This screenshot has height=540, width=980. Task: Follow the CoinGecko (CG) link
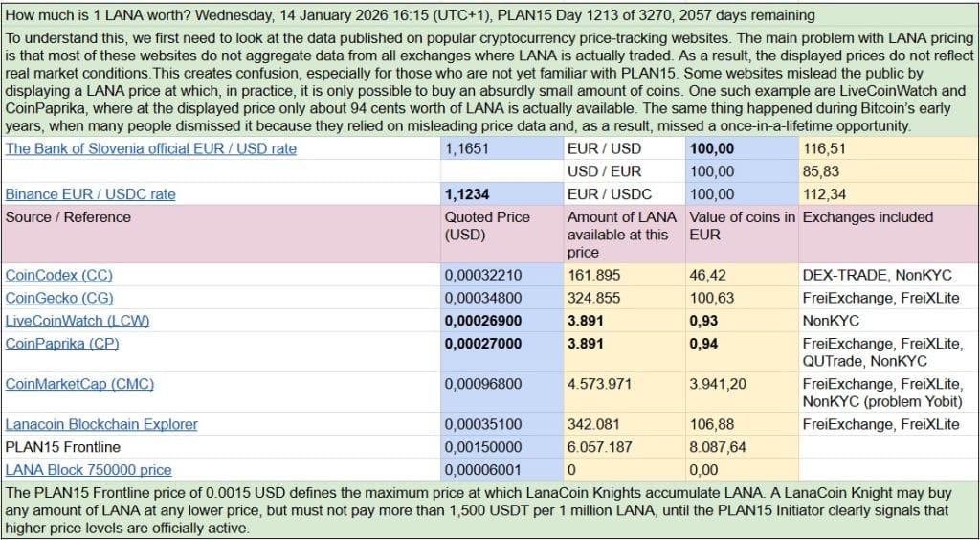[59, 298]
